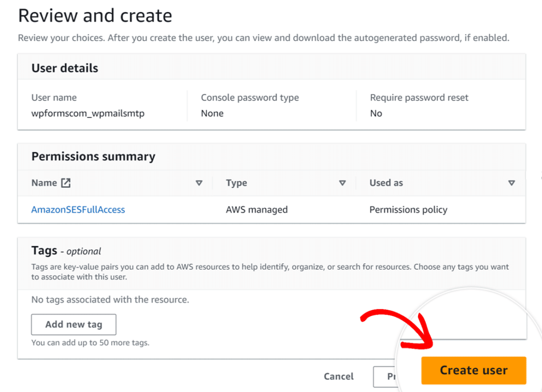Click the Used as column header
The width and height of the screenshot is (542, 392).
click(x=386, y=183)
